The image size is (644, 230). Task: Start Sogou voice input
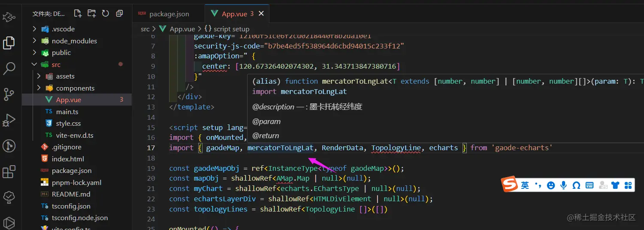[564, 185]
